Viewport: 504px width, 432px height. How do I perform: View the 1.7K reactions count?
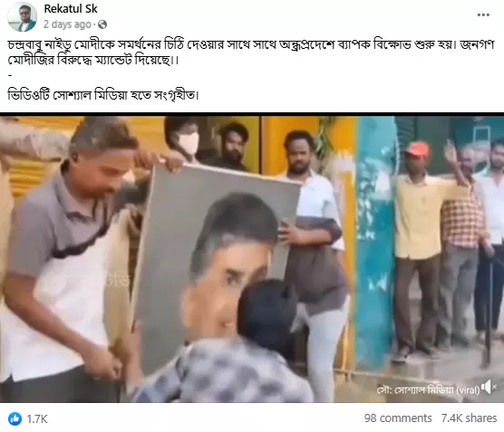pyautogui.click(x=37, y=418)
